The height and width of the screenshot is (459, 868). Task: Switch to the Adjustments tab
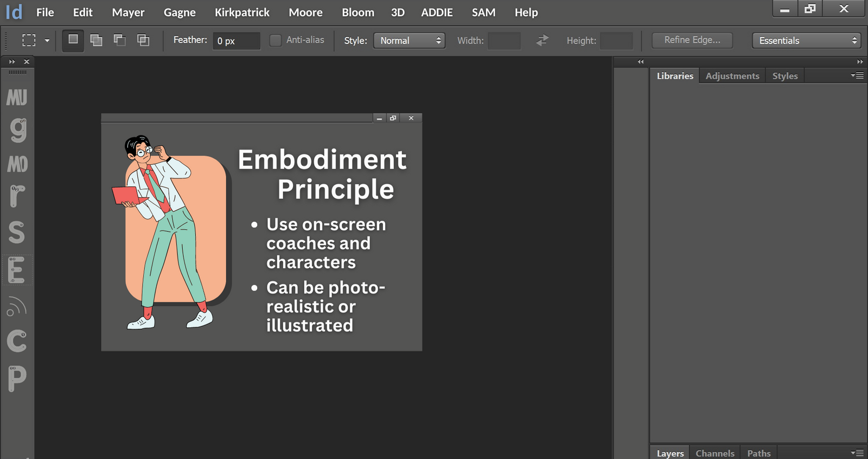pyautogui.click(x=732, y=76)
